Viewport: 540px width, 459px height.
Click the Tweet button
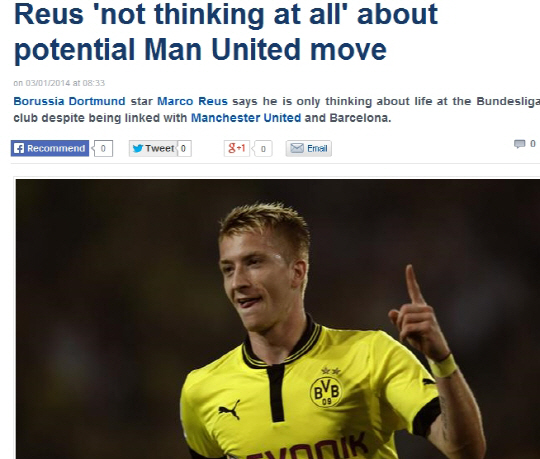click(153, 148)
